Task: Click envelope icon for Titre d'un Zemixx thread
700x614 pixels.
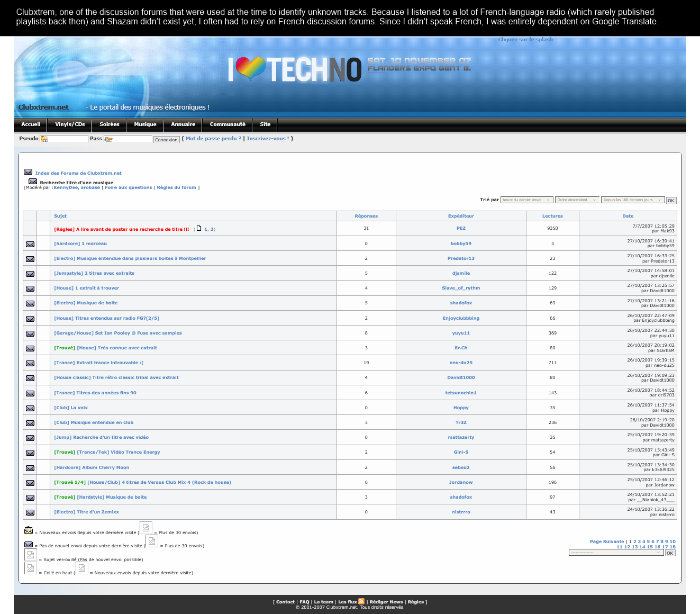Action: click(x=30, y=512)
